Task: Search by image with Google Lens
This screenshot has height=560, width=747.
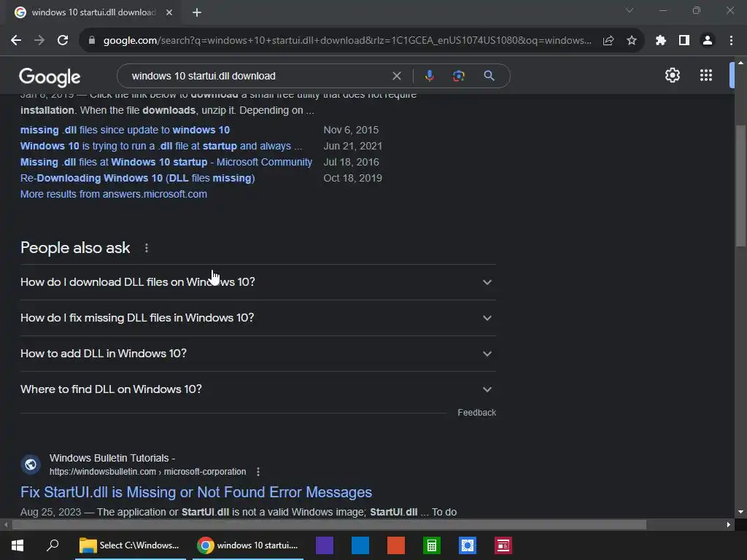Action: pos(458,76)
